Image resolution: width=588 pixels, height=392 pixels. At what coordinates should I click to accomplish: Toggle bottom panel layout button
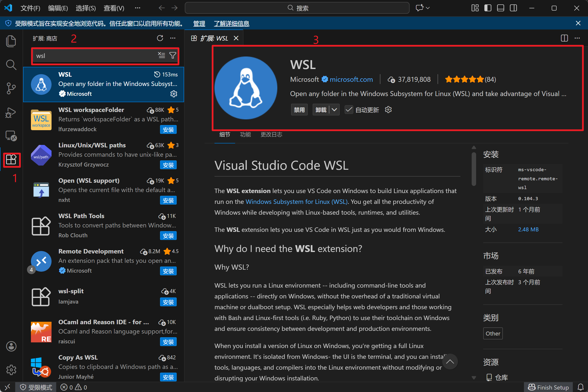pos(500,8)
